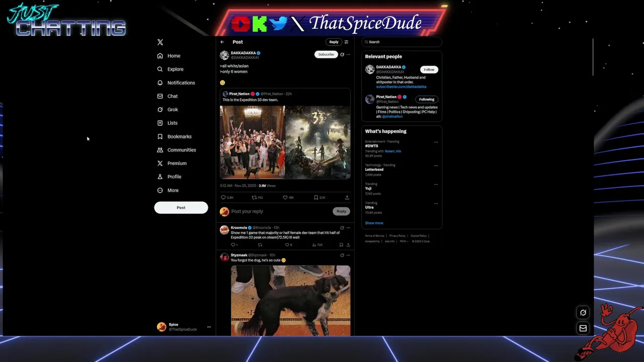644x362 pixels.
Task: Open Privacy Policy footer link
Action: point(397,236)
